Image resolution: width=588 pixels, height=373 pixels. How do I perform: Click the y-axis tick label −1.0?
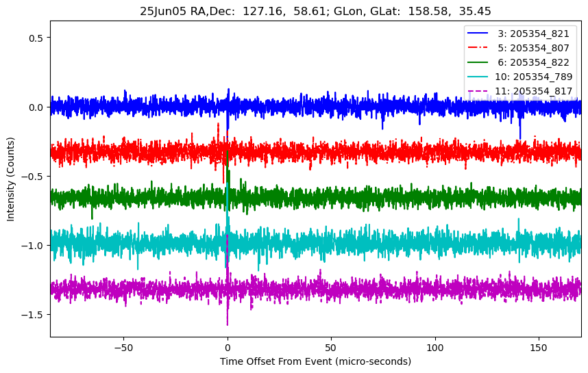(x=32, y=246)
